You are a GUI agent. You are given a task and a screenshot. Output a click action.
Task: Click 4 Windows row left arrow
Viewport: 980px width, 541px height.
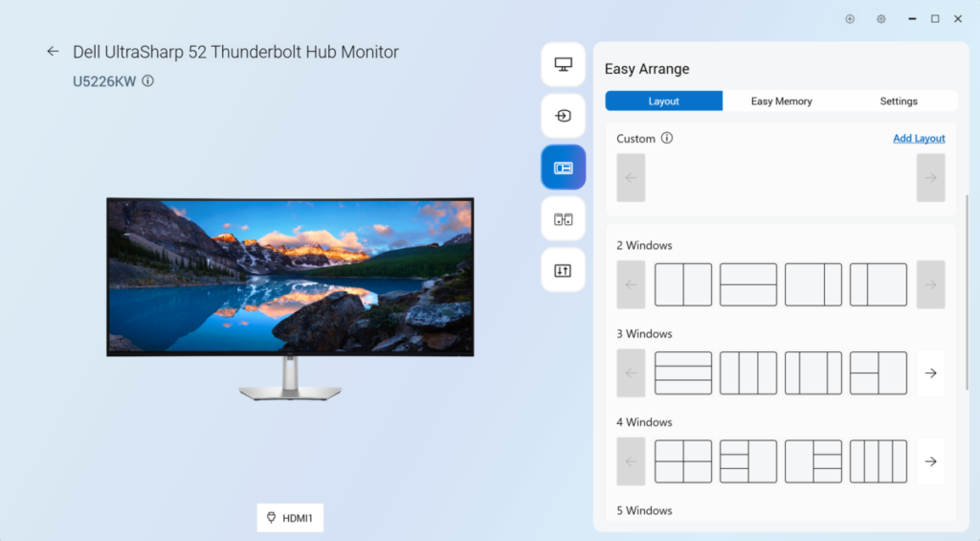631,462
